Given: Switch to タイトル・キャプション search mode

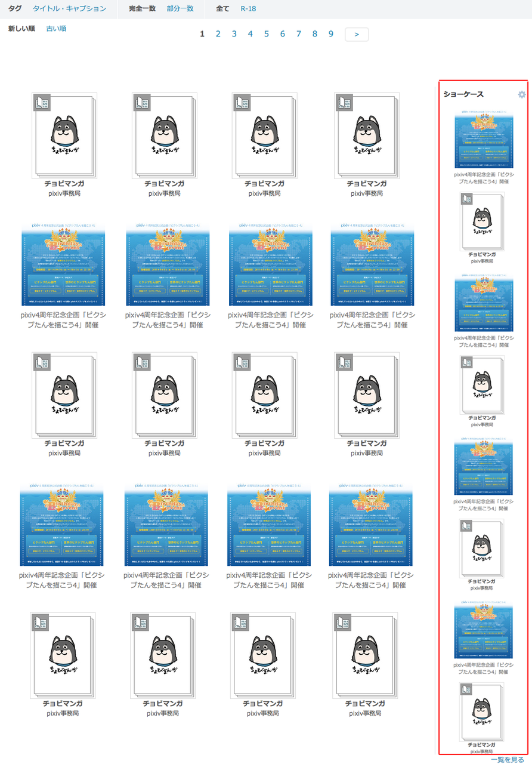Looking at the screenshot, I should [x=69, y=9].
